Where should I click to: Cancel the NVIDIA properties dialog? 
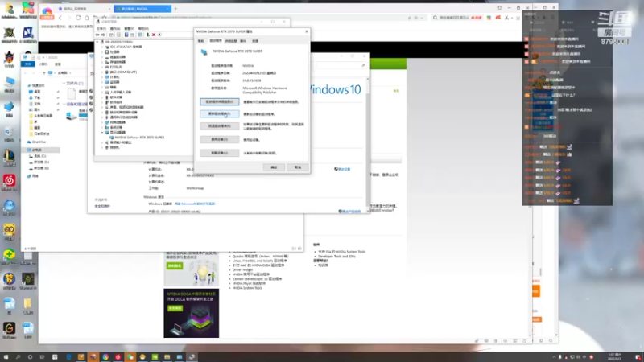[298, 167]
